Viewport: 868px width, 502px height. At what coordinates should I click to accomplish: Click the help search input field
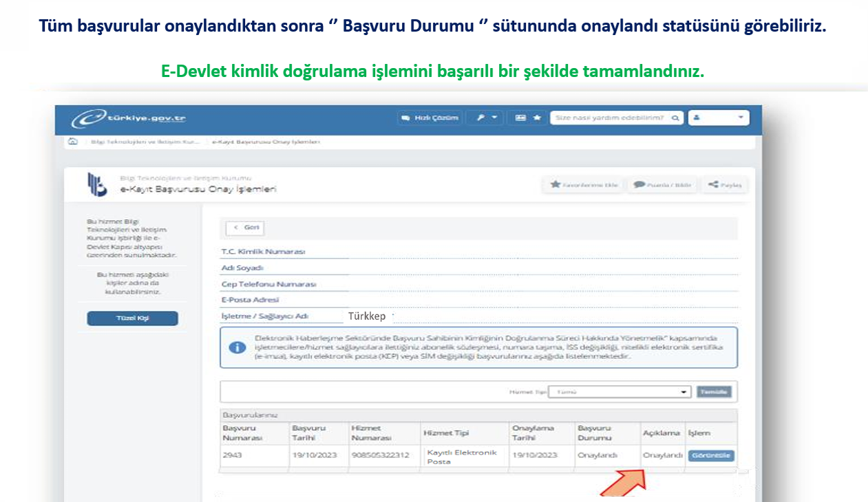coord(610,118)
